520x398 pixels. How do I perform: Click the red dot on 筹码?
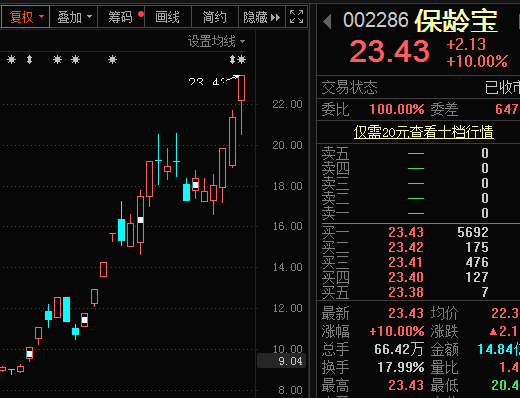tap(141, 14)
